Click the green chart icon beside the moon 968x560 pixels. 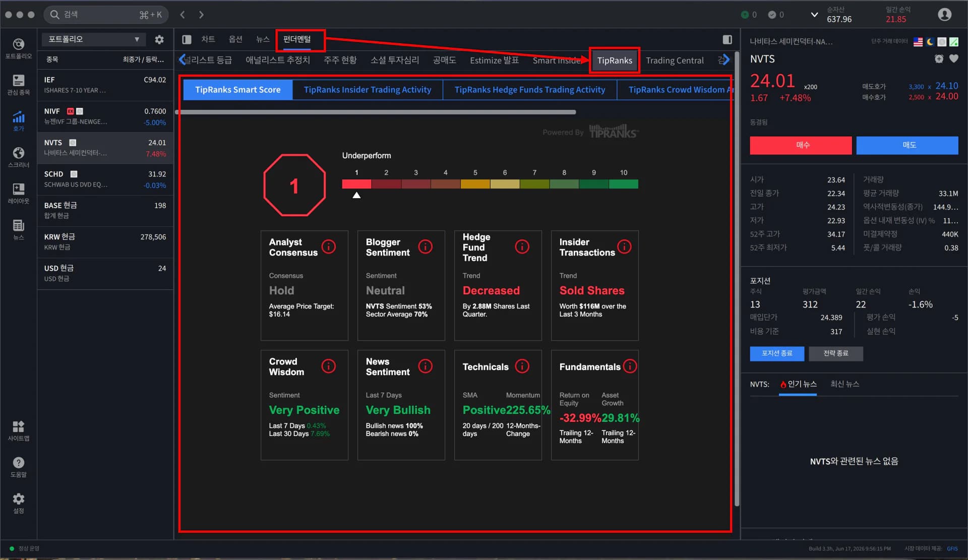[954, 42]
